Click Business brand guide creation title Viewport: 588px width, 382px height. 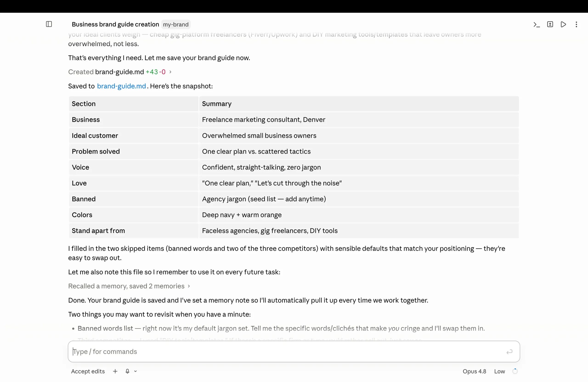115,24
